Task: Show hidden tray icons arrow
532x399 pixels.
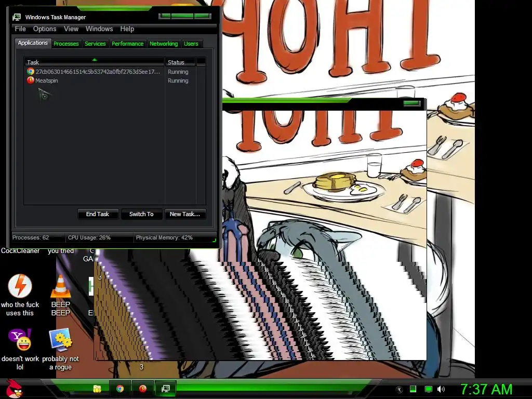Action: pos(400,390)
